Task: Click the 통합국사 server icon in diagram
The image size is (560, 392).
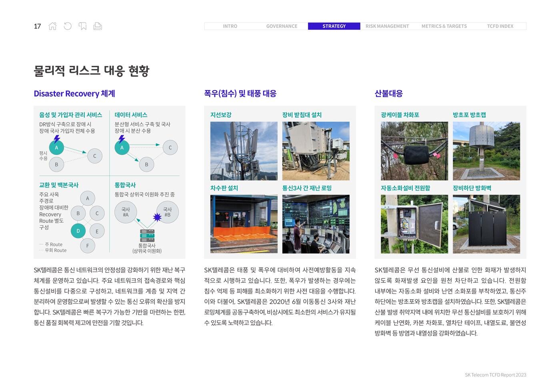Action: (147, 236)
